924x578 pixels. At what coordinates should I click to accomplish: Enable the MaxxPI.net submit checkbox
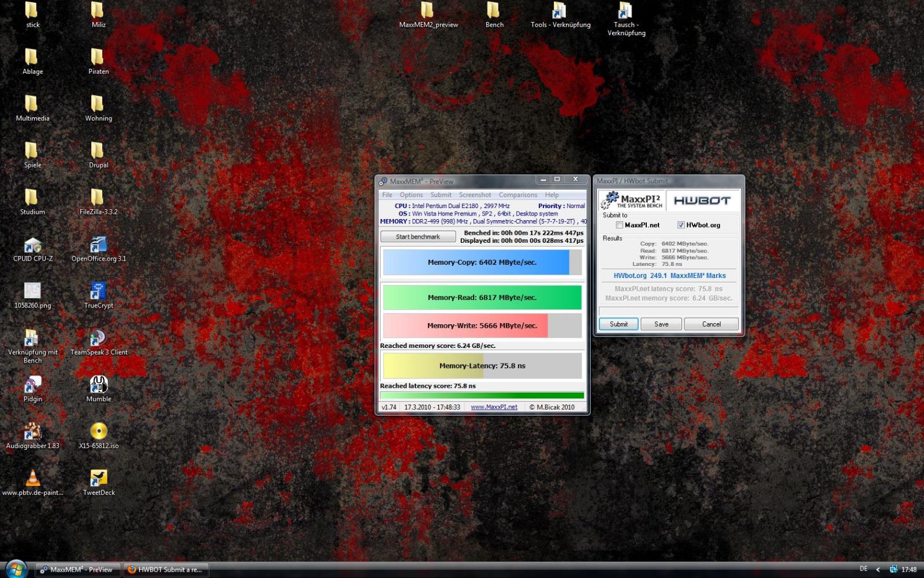[x=620, y=225]
